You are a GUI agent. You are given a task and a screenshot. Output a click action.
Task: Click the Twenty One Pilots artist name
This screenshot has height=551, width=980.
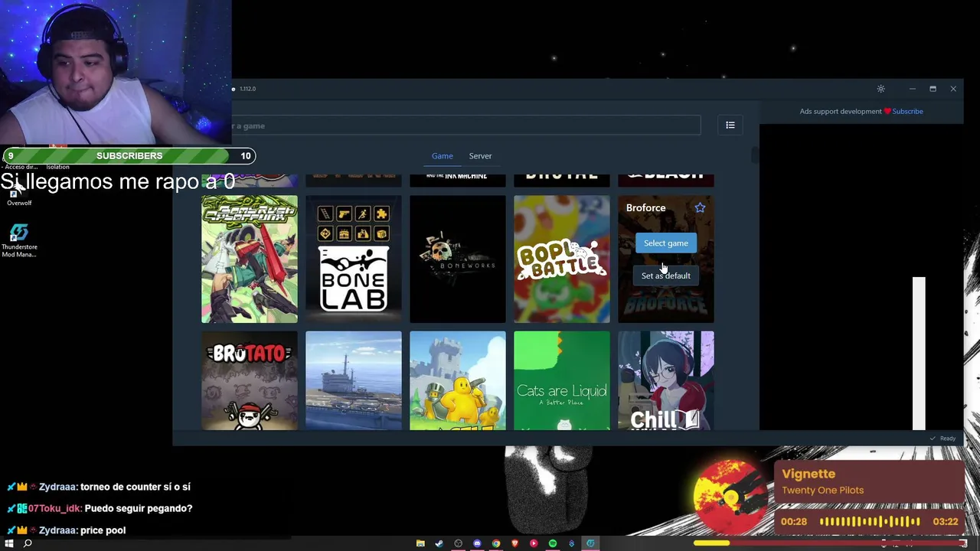822,491
